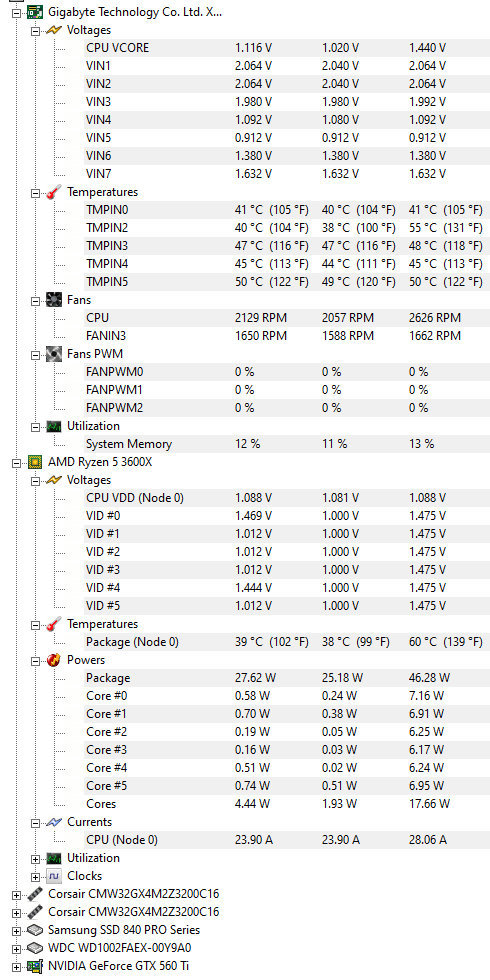Click the flame icon beside Powers
The width and height of the screenshot is (490, 980).
(x=54, y=660)
